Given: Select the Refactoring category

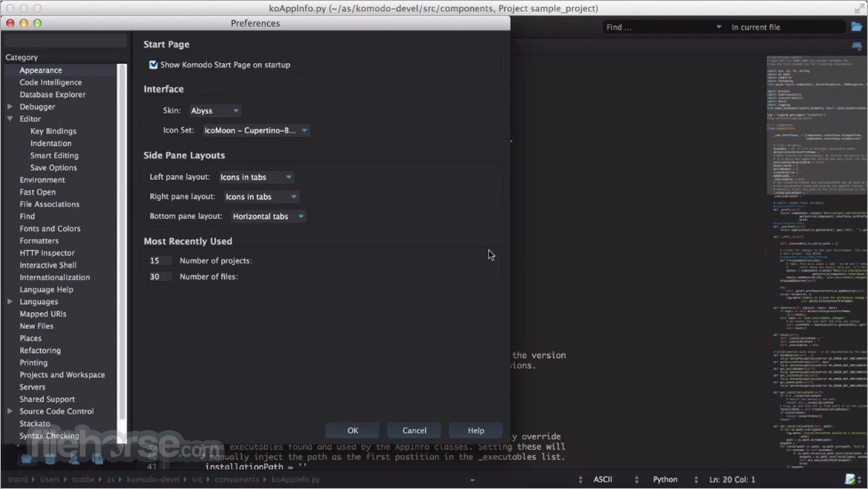Looking at the screenshot, I should (x=40, y=350).
